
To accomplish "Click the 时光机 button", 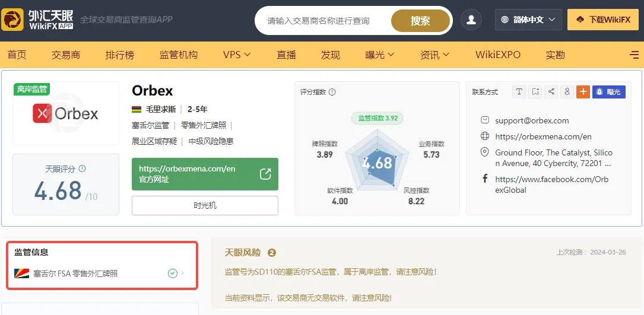I will pos(205,205).
